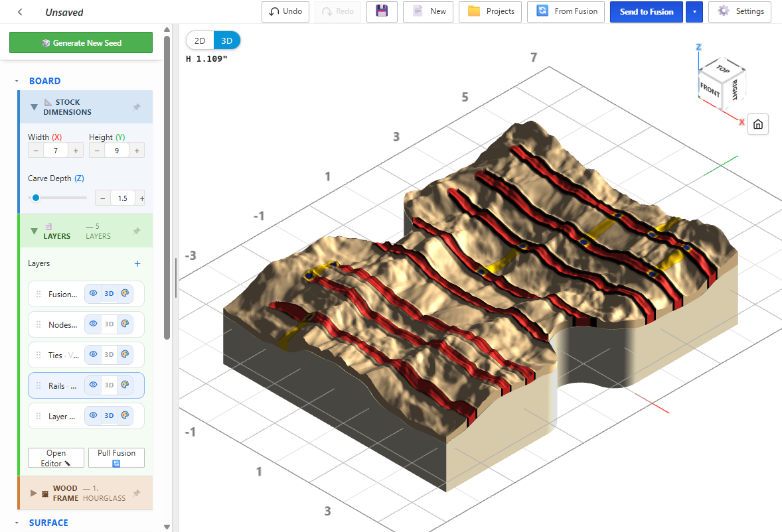Toggle visibility of Rails layer
782x532 pixels.
click(93, 385)
